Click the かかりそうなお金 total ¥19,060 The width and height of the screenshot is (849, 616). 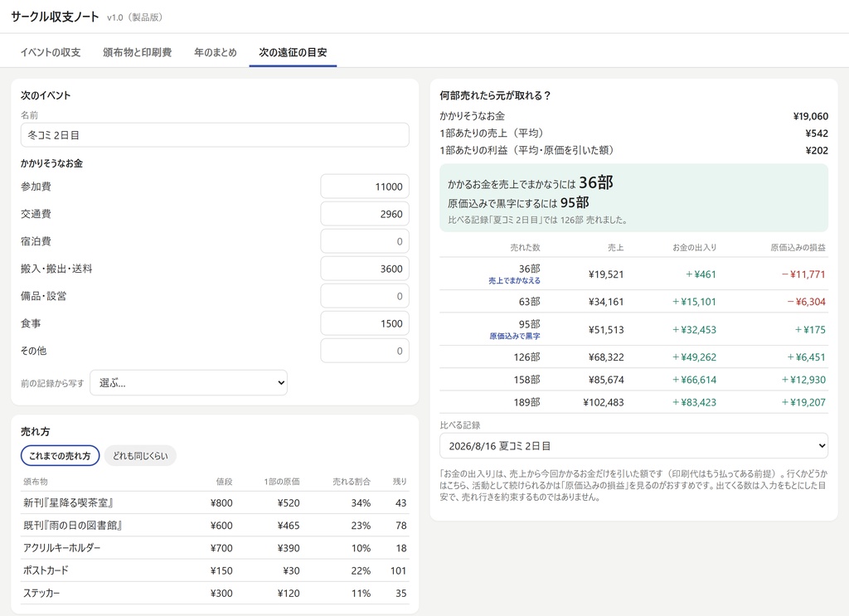pos(811,116)
